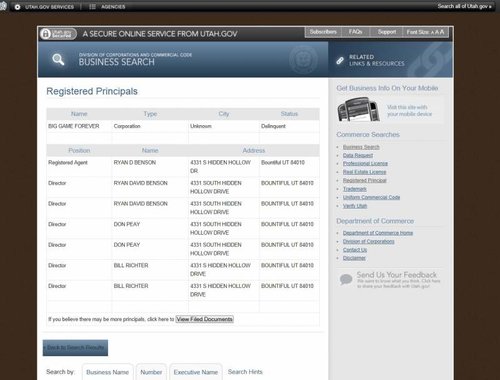This screenshot has height=380, width=500.
Task: Open the Utah.gov Services gear menu
Action: [x=44, y=7]
